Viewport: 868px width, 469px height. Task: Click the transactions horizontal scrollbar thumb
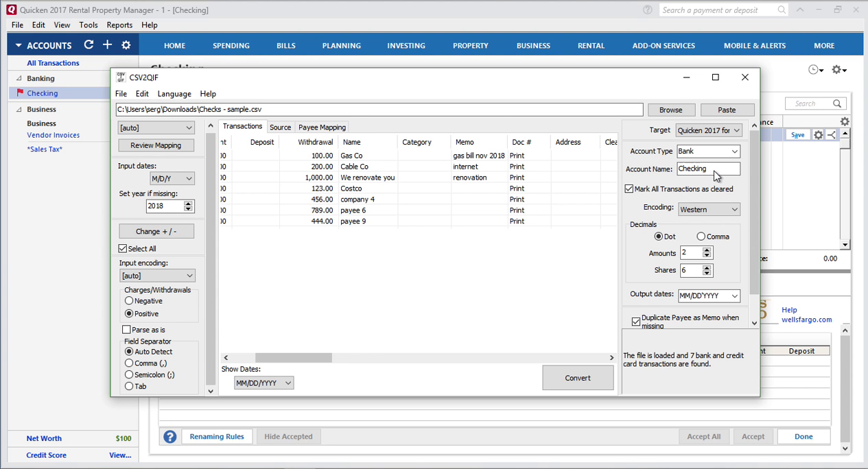(294, 357)
